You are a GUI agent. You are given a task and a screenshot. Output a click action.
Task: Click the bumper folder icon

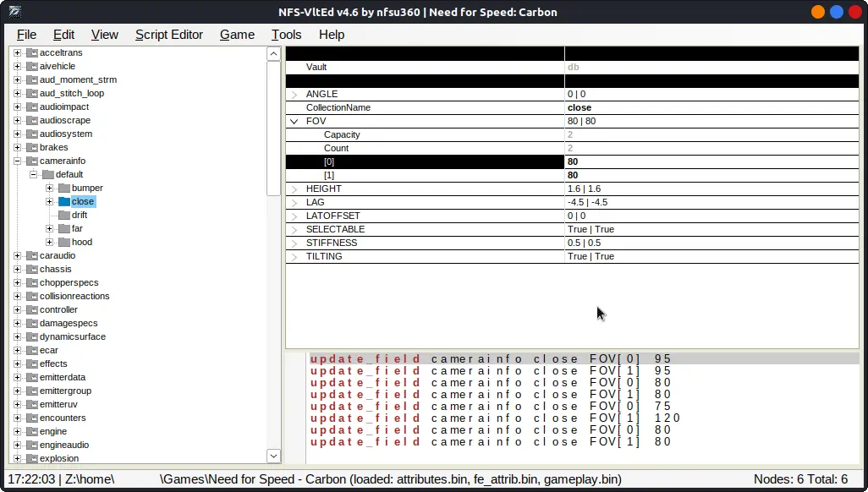click(x=64, y=189)
